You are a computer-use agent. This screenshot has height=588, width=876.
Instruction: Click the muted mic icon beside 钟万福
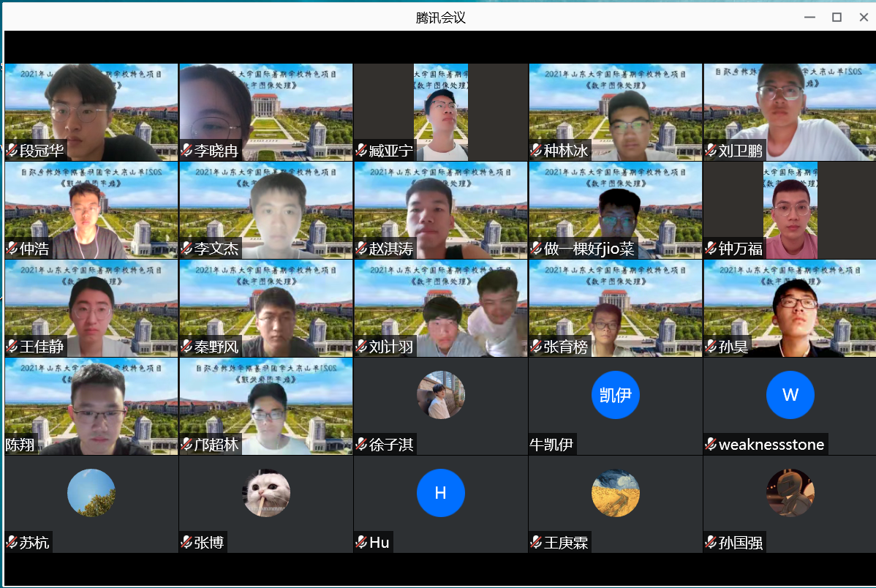coord(711,249)
